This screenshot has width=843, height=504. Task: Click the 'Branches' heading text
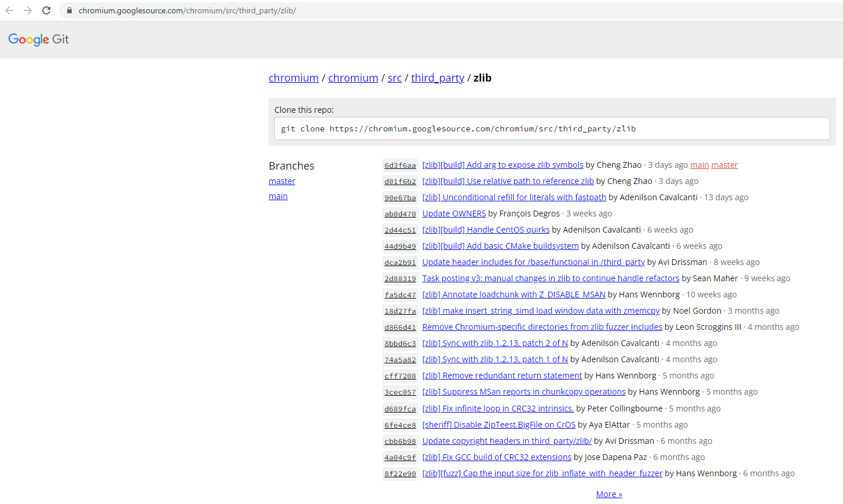291,165
